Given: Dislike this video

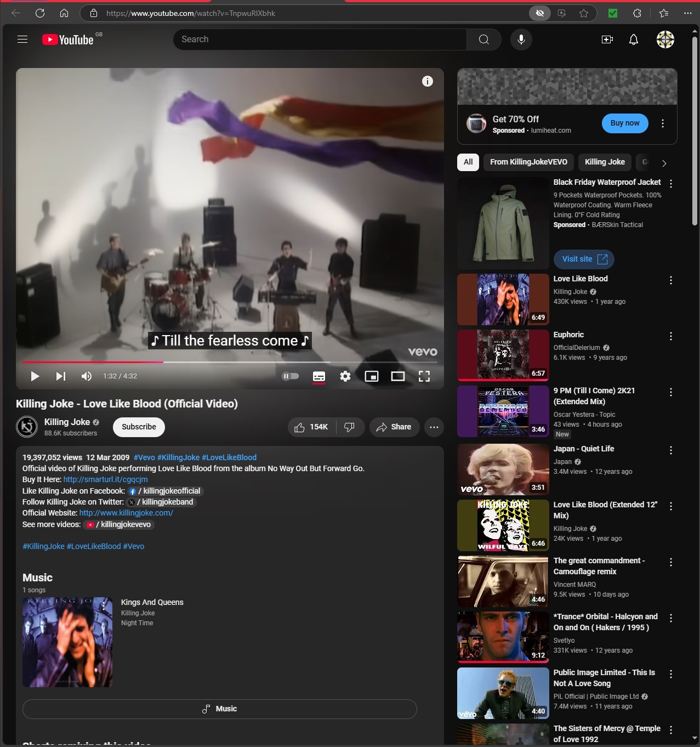Looking at the screenshot, I should pos(349,427).
